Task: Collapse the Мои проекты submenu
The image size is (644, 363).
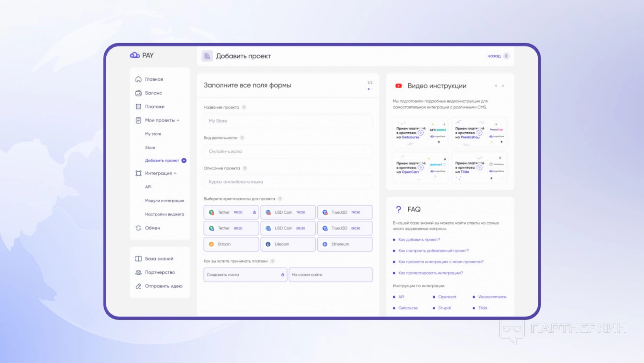Action: (x=178, y=120)
